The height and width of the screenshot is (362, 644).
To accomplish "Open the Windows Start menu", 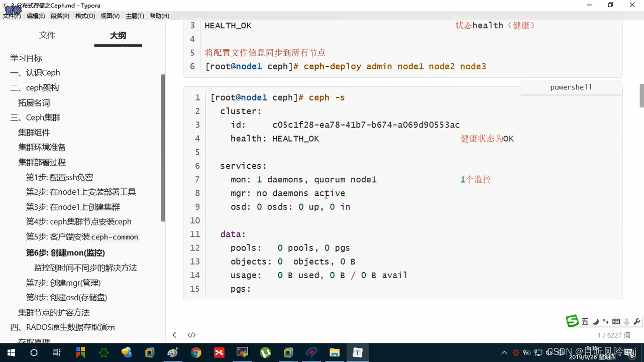I will 11,352.
